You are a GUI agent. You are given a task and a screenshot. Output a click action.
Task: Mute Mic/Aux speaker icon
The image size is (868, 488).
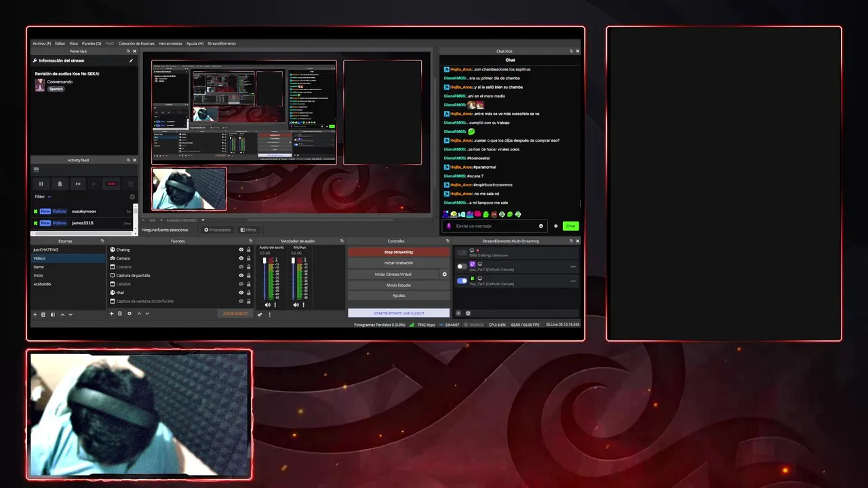click(x=296, y=305)
